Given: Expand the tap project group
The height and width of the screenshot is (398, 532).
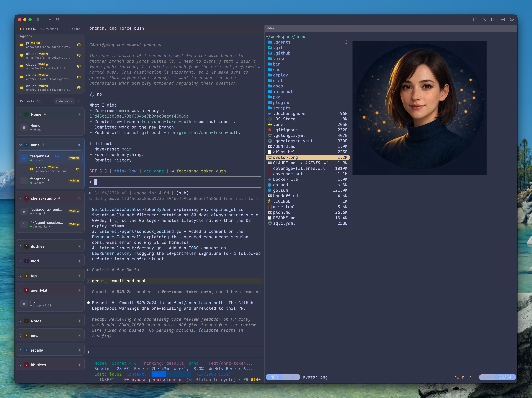Looking at the screenshot, I should click(21, 276).
